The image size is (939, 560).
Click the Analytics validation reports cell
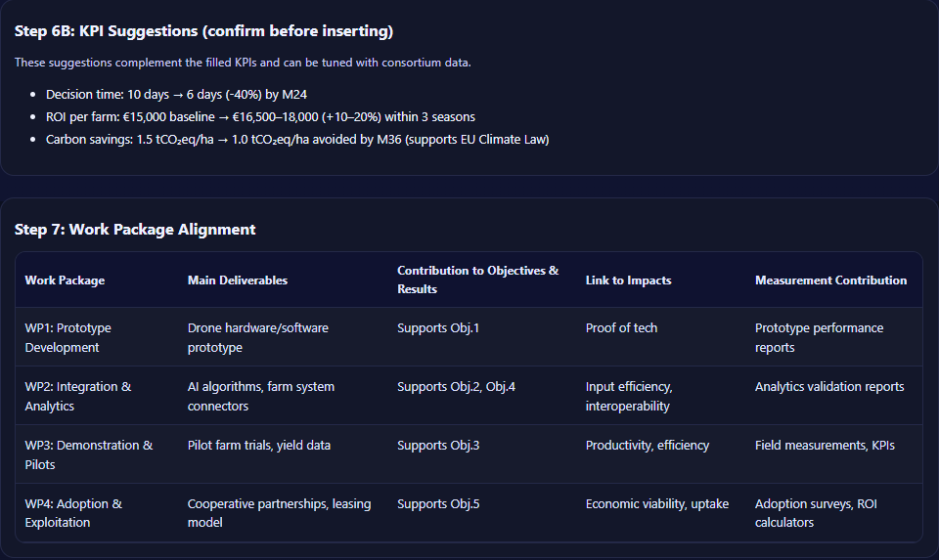[829, 387]
